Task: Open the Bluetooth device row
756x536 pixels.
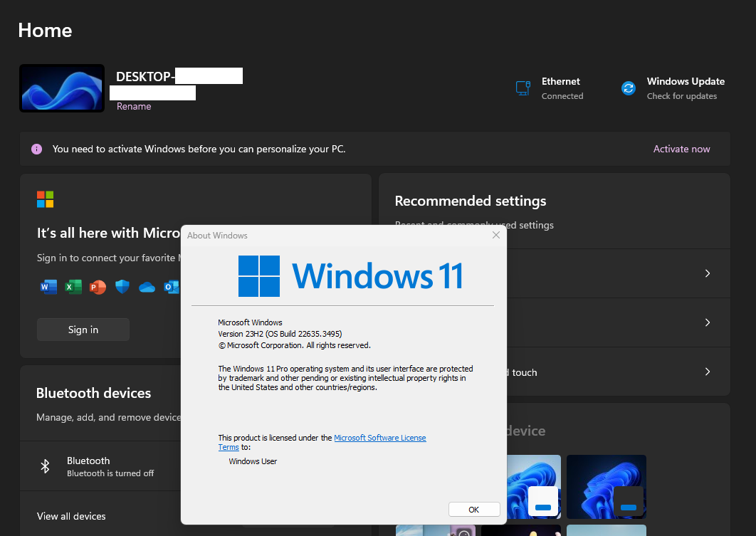Action: (100, 466)
